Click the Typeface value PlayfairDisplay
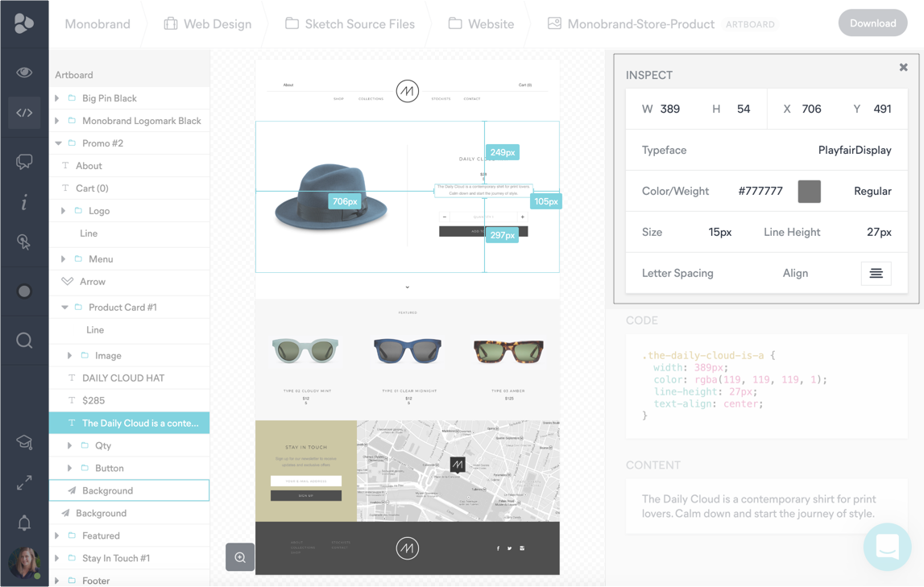Image resolution: width=924 pixels, height=587 pixels. tap(855, 150)
